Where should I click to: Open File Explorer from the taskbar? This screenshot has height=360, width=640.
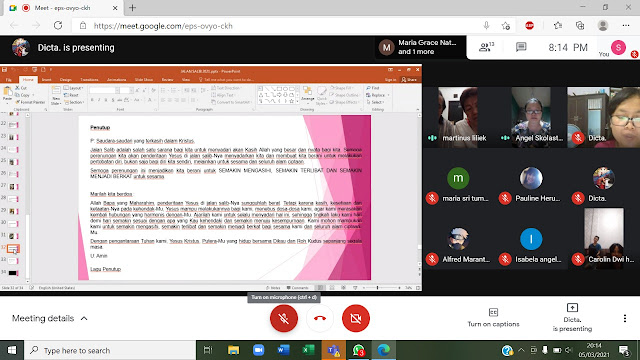pos(233,350)
